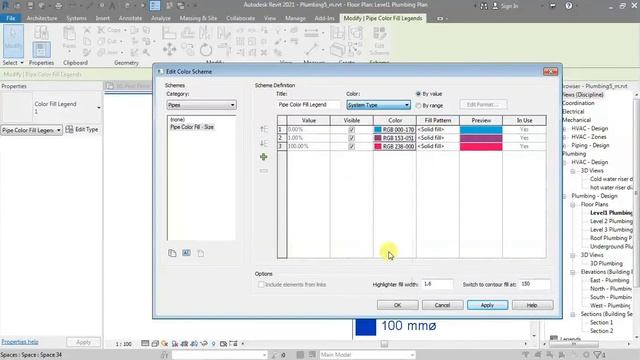The width and height of the screenshot is (640, 360).
Task: Toggle Include elements from links checkbox
Action: point(261,284)
